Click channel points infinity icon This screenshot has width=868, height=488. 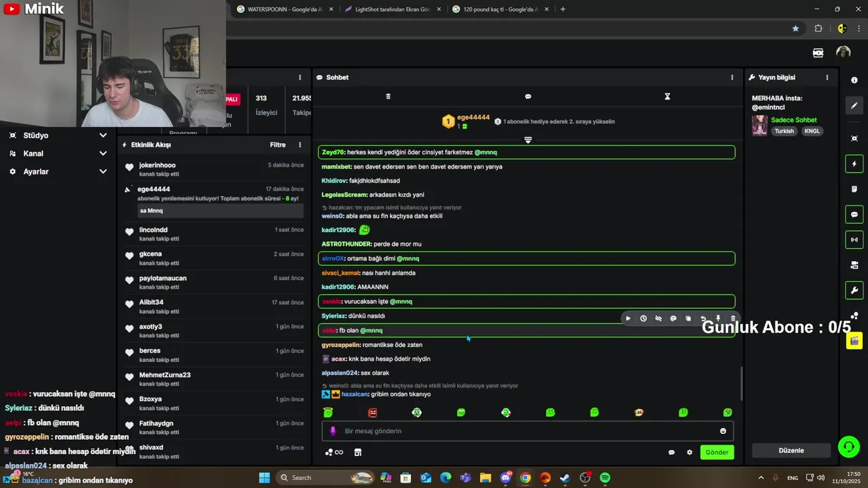click(334, 452)
